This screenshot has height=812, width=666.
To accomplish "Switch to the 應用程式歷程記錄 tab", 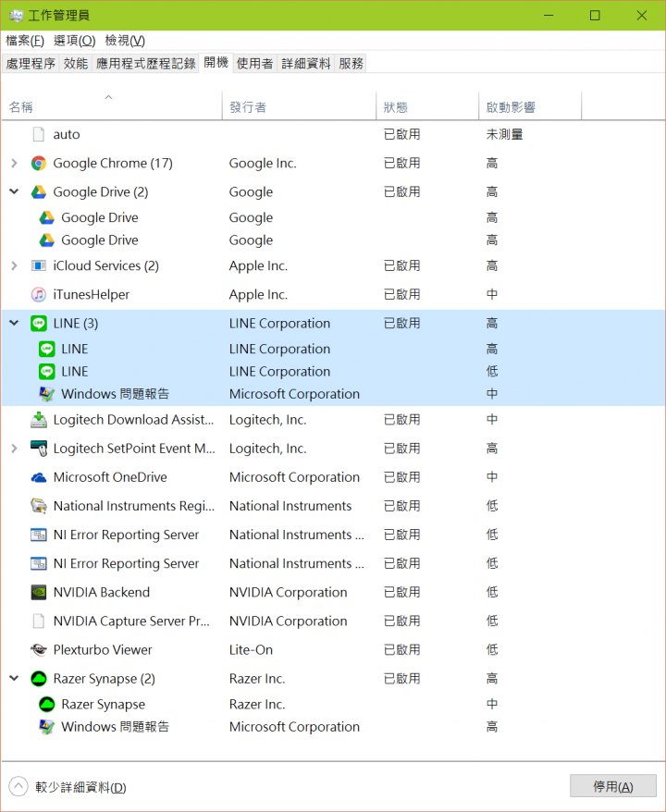I will [x=145, y=64].
